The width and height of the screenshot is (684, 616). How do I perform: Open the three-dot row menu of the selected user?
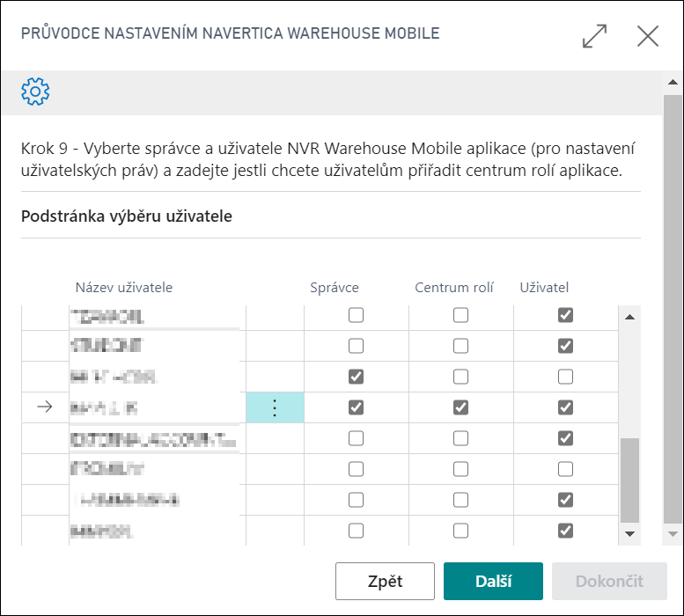(x=275, y=407)
